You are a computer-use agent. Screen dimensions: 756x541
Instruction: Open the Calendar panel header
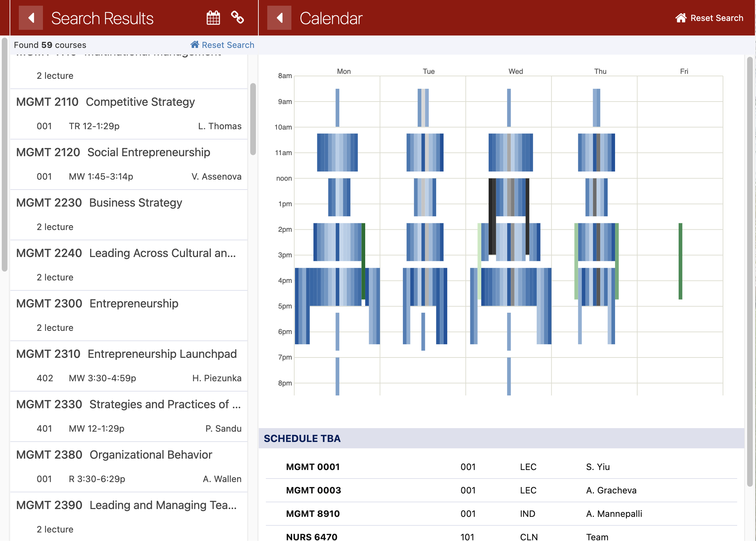(331, 17)
